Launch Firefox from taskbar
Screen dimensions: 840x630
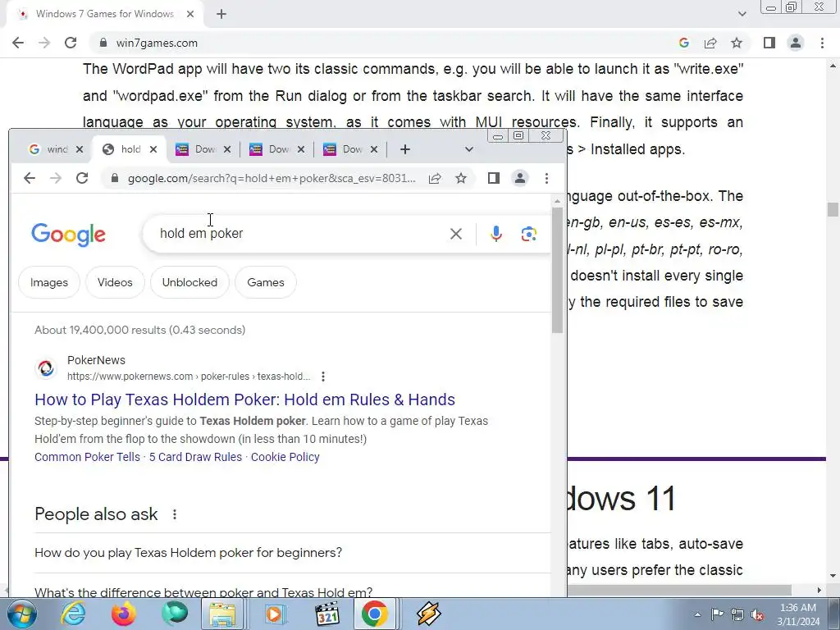[x=123, y=614]
